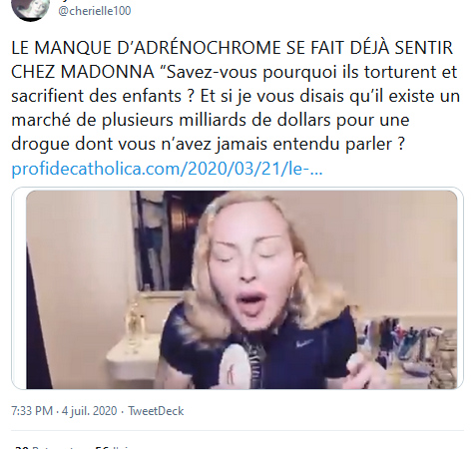Click the 7:33 PM timestamp

[x=32, y=411]
